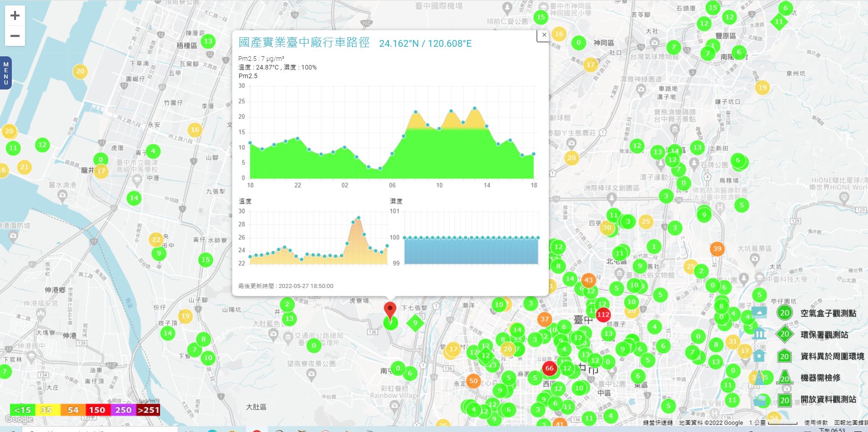Click the 環保署觀測站 legend label
The height and width of the screenshot is (432, 868).
coord(824,335)
